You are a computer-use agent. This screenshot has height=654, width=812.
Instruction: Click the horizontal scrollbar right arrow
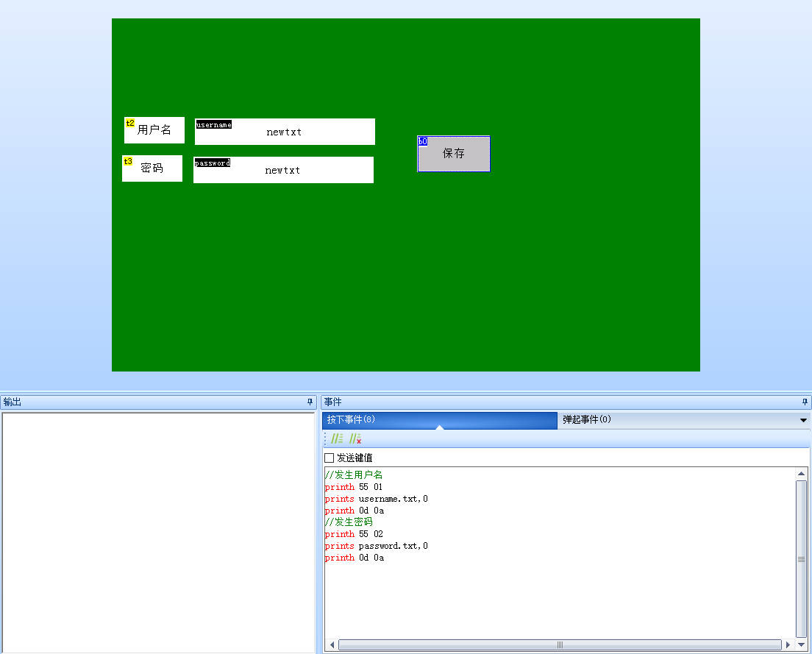(788, 644)
